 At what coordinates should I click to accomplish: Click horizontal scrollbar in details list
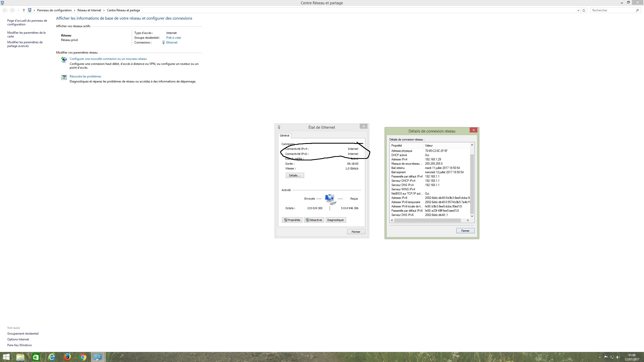coord(427,220)
